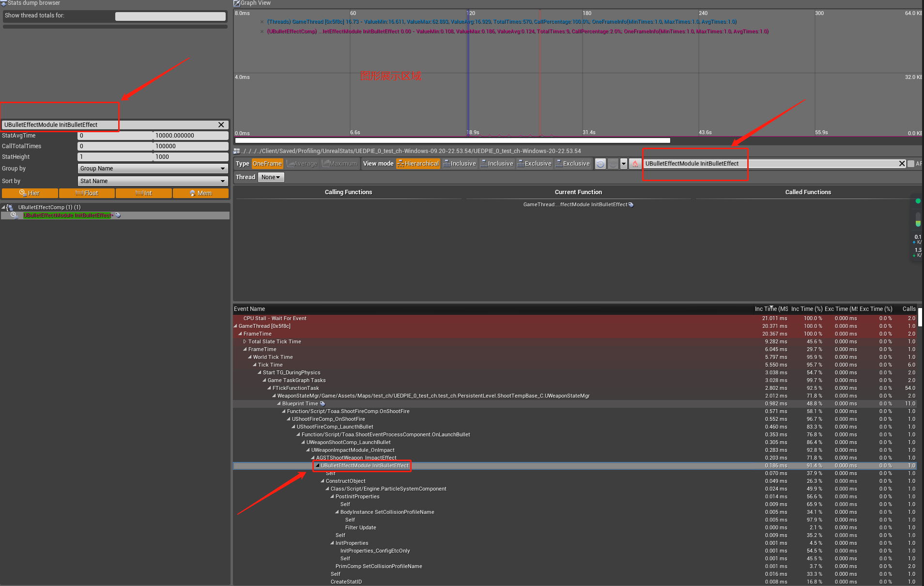This screenshot has height=586, width=924.
Task: Open the Group by Group Name dropdown
Action: [x=152, y=168]
